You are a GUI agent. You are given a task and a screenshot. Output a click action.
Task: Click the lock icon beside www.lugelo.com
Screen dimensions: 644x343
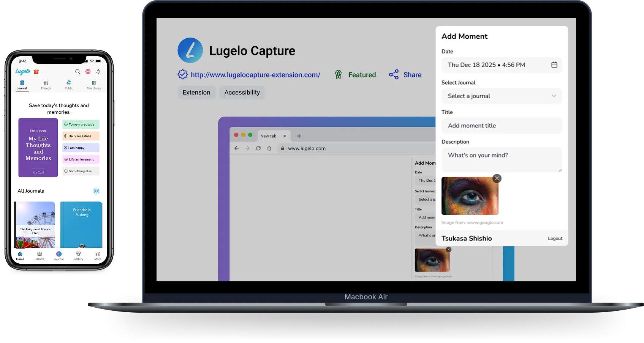pyautogui.click(x=282, y=148)
